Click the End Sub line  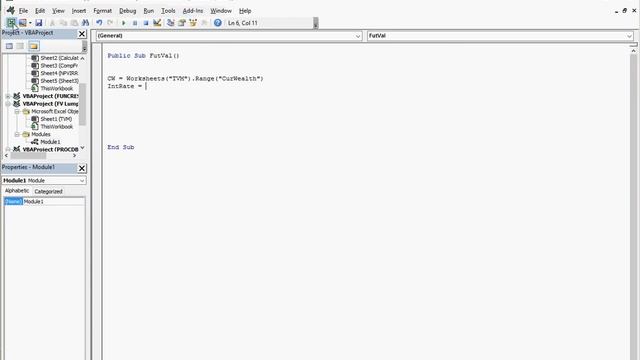121,147
